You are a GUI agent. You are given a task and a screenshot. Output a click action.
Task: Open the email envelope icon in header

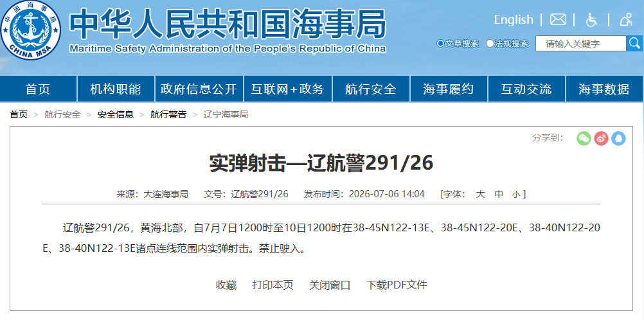(x=558, y=19)
